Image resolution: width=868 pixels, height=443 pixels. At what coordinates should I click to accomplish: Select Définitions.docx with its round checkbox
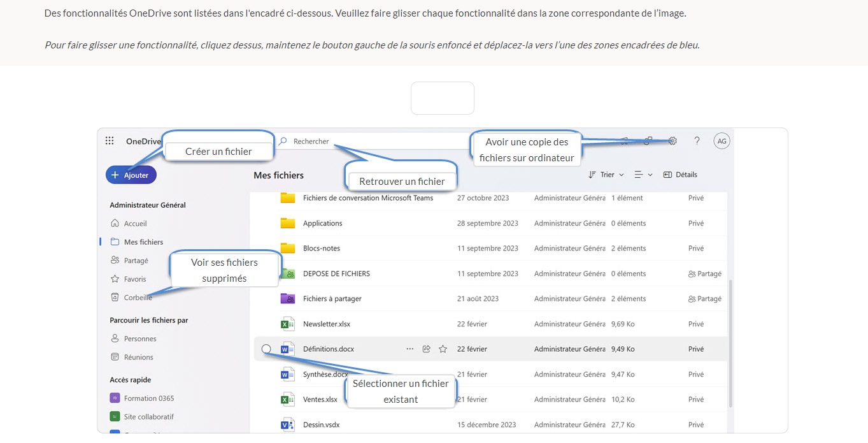click(266, 349)
